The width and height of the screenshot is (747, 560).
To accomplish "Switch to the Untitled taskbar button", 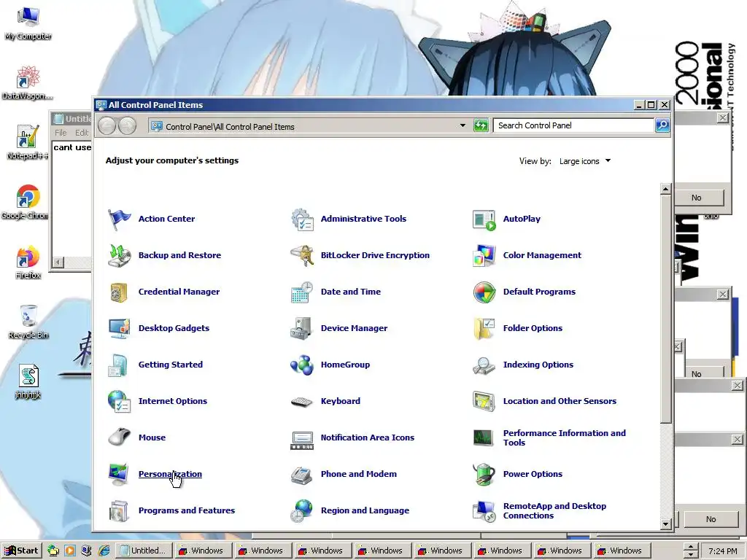I will coord(143,551).
